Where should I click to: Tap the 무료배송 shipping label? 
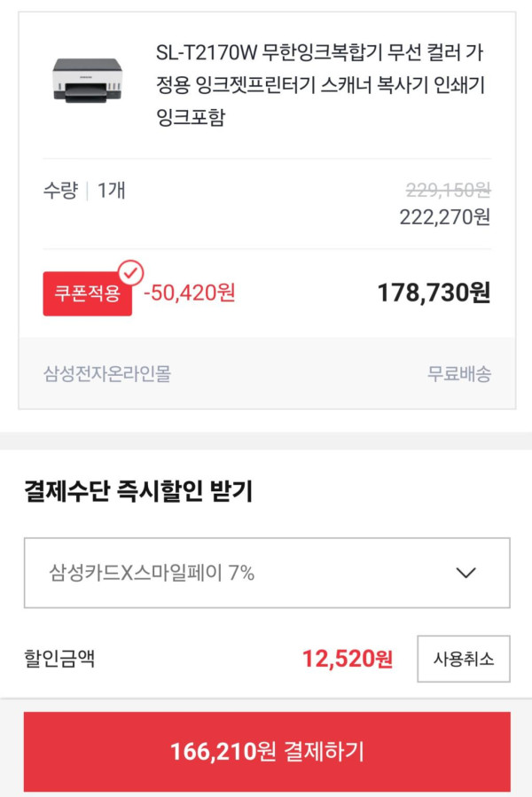(458, 374)
